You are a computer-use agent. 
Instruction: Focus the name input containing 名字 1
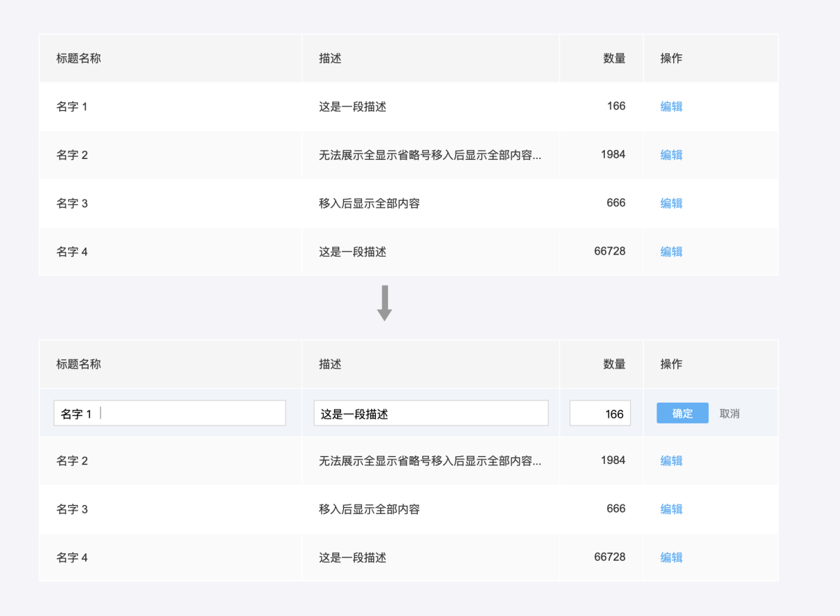[170, 414]
